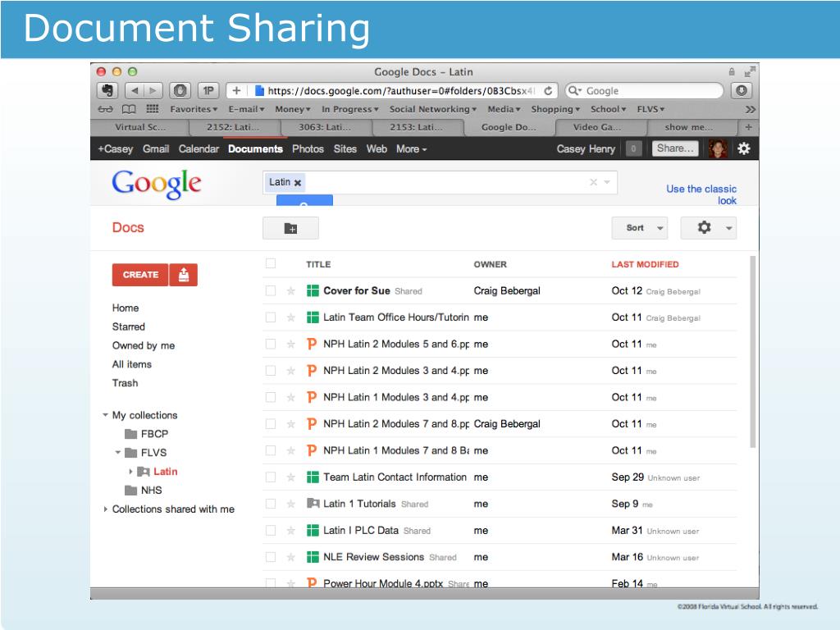This screenshot has height=630, width=840.
Task: Open the downloads button in browser toolbar
Action: pos(742,90)
